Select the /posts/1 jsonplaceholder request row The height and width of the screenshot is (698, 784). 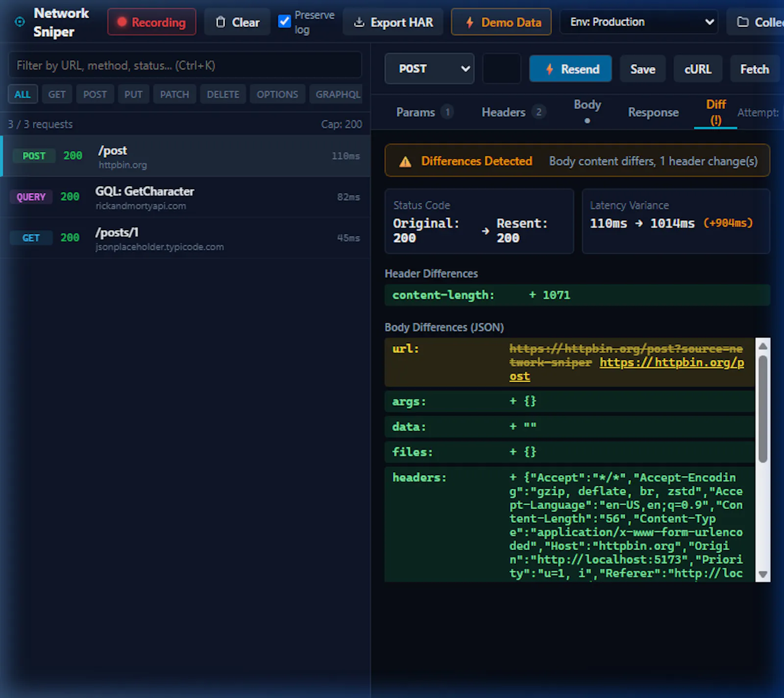(185, 239)
